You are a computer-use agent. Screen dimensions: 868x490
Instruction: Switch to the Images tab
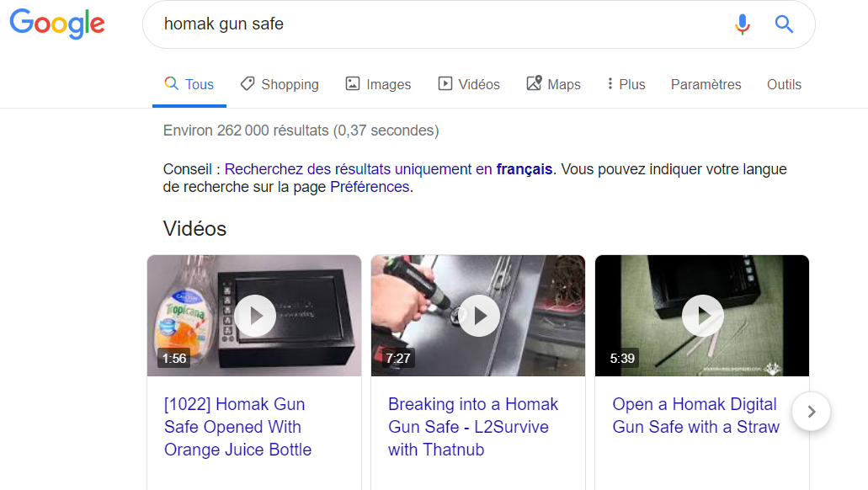click(x=378, y=84)
